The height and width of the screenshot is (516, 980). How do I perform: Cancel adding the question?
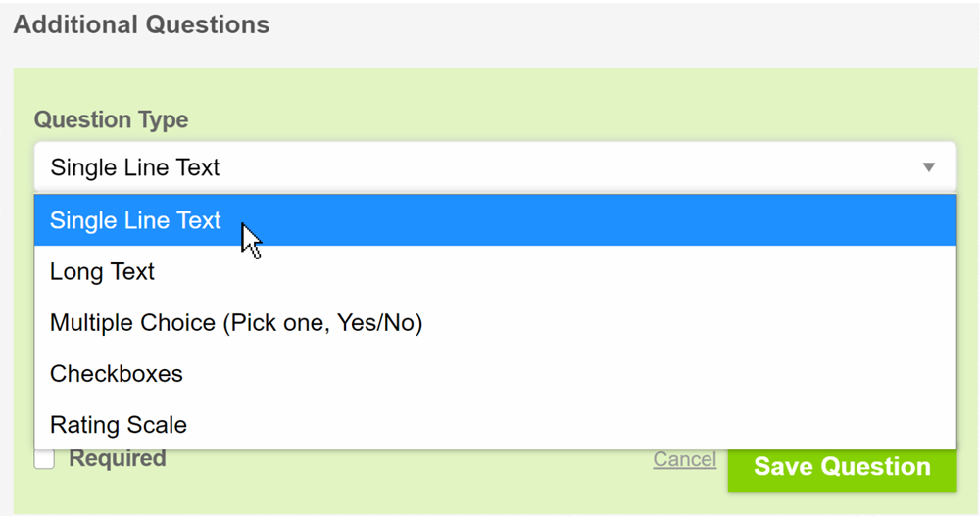[x=684, y=459]
